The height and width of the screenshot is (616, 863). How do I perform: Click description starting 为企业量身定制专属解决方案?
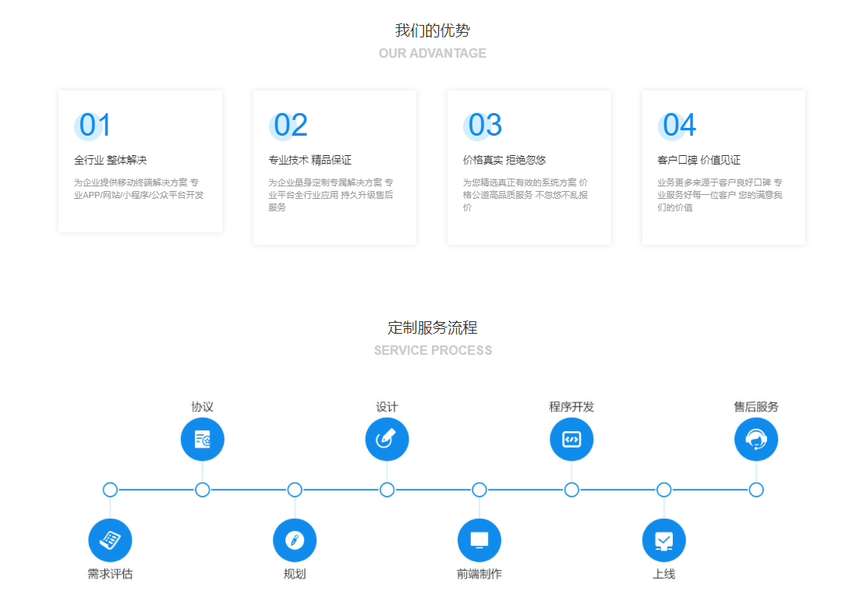coord(331,195)
